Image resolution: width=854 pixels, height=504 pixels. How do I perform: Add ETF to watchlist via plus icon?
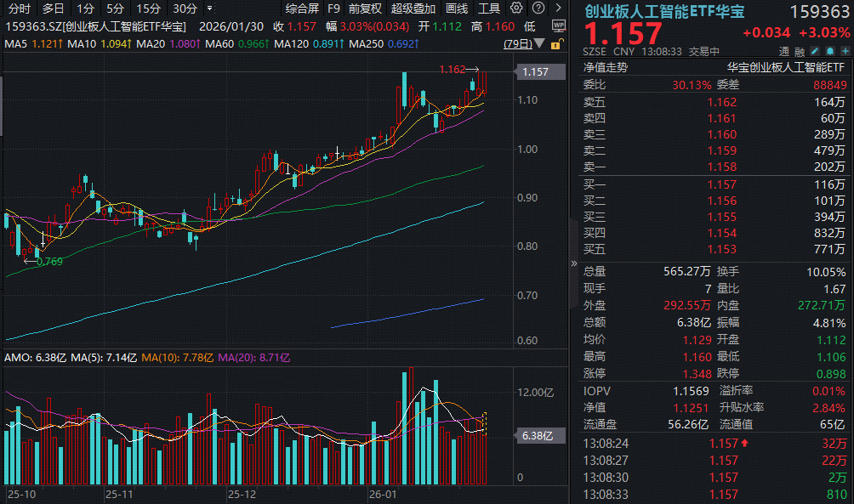point(845,51)
